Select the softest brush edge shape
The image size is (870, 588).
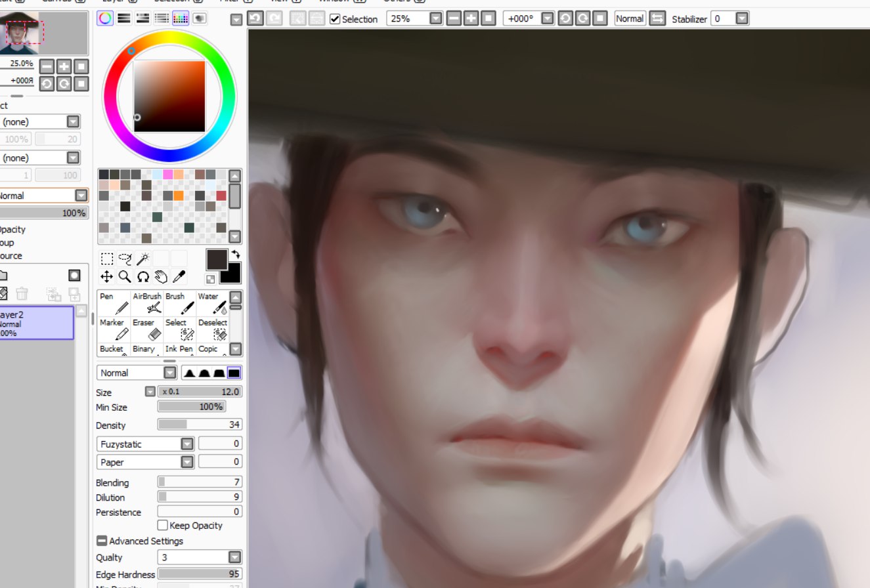click(190, 373)
